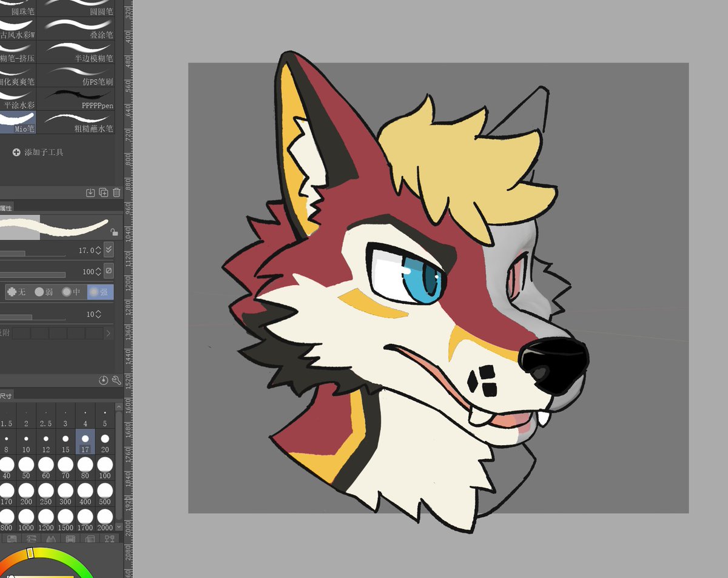Screen dimensions: 728x578
Task: Choose brush size 1000 preset
Action: [x=26, y=520]
